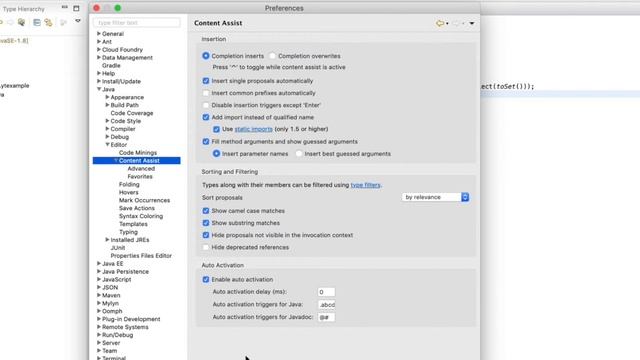Toggle Show substring matches checkbox
Viewport: 640px width, 360px height.
pos(206,223)
